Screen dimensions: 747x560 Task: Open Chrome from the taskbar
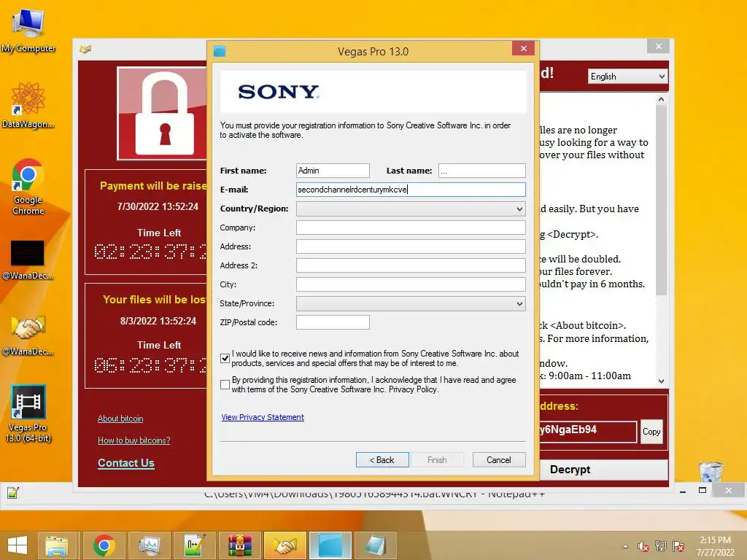(x=104, y=545)
